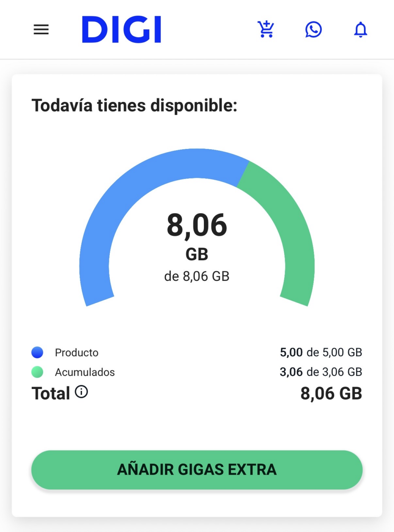Image resolution: width=394 pixels, height=532 pixels.
Task: Show Total info tooltip icon
Action: (x=81, y=392)
